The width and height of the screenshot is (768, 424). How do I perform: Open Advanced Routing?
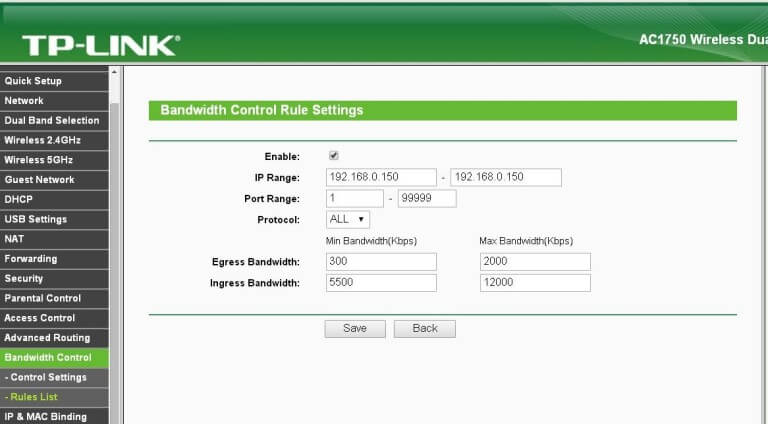pos(54,338)
